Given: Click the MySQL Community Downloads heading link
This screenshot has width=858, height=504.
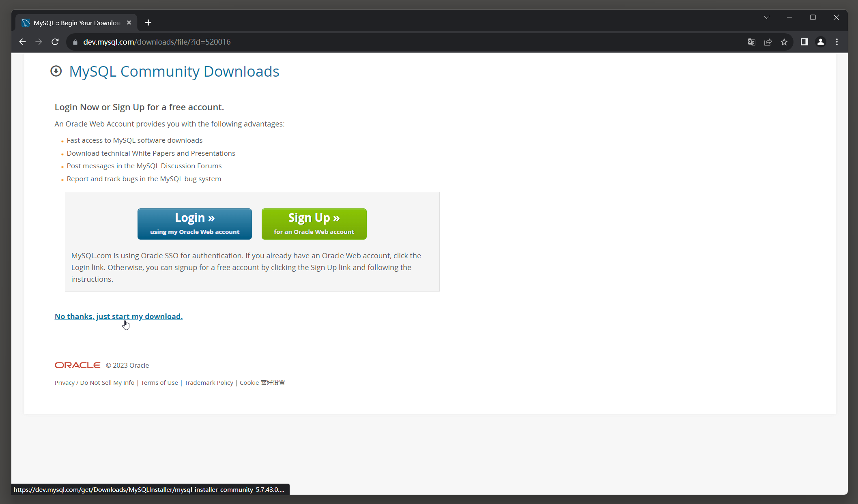Looking at the screenshot, I should [x=174, y=71].
